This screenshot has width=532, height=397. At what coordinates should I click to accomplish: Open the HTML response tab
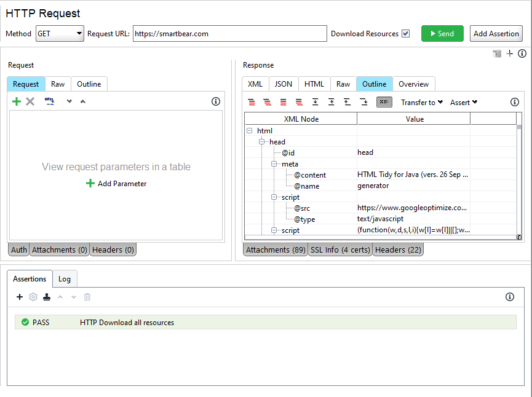click(x=314, y=84)
